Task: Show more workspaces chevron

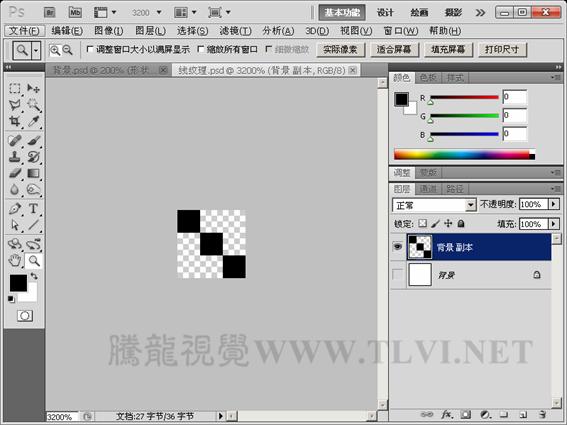Action: pos(480,13)
